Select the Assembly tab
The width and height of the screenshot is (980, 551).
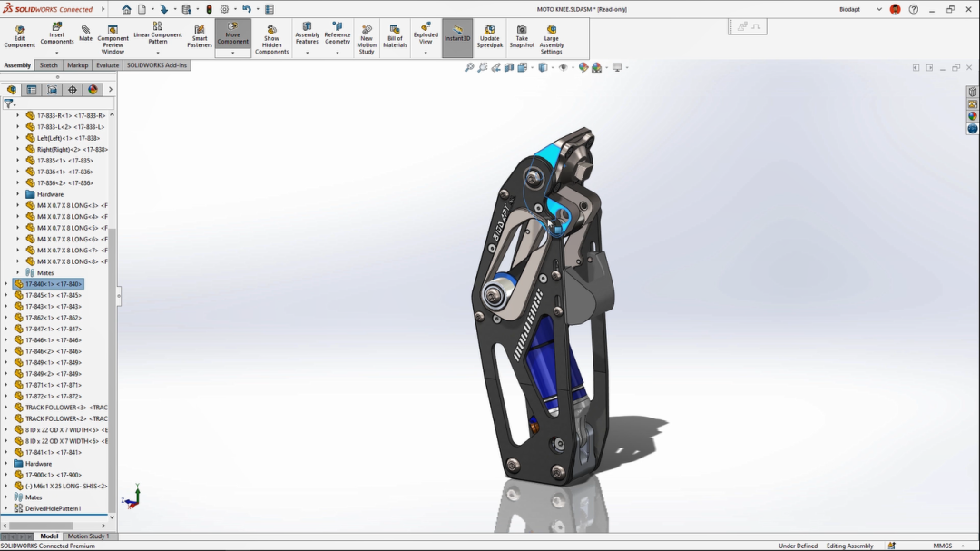[17, 65]
